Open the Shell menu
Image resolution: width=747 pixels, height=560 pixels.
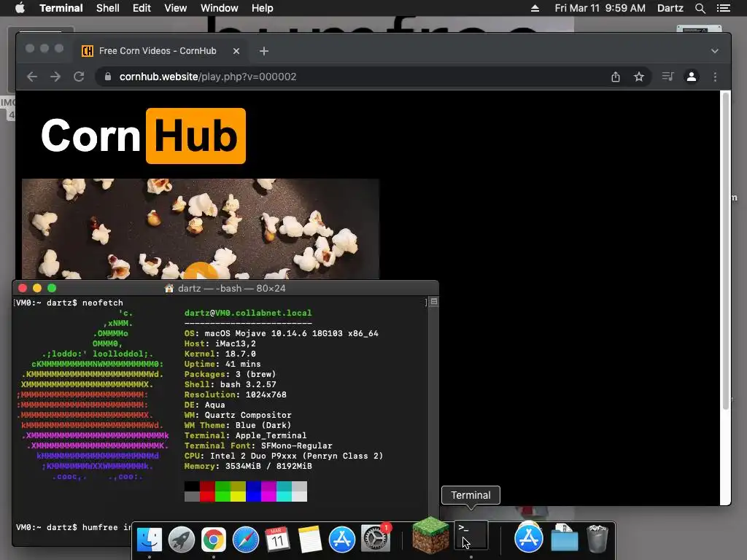108,8
